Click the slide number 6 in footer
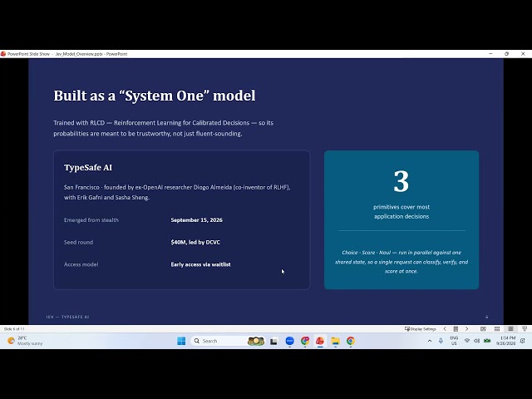This screenshot has height=399, width=532. pos(486,317)
